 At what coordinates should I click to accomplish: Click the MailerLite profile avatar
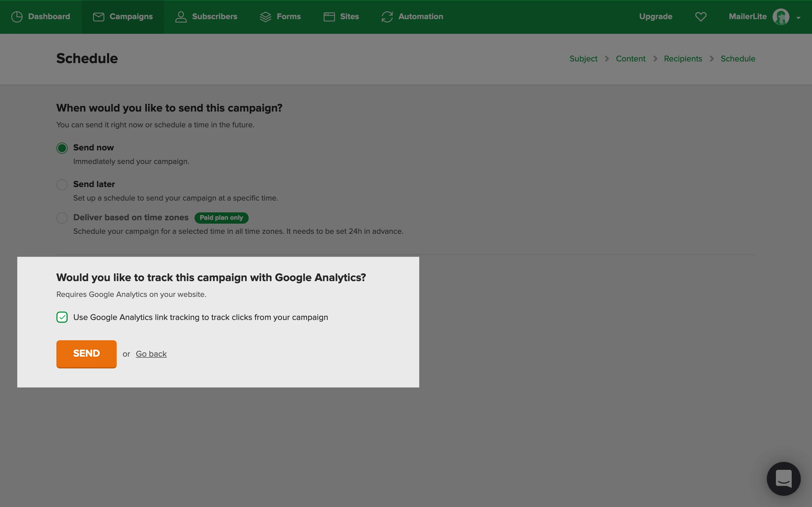tap(781, 17)
